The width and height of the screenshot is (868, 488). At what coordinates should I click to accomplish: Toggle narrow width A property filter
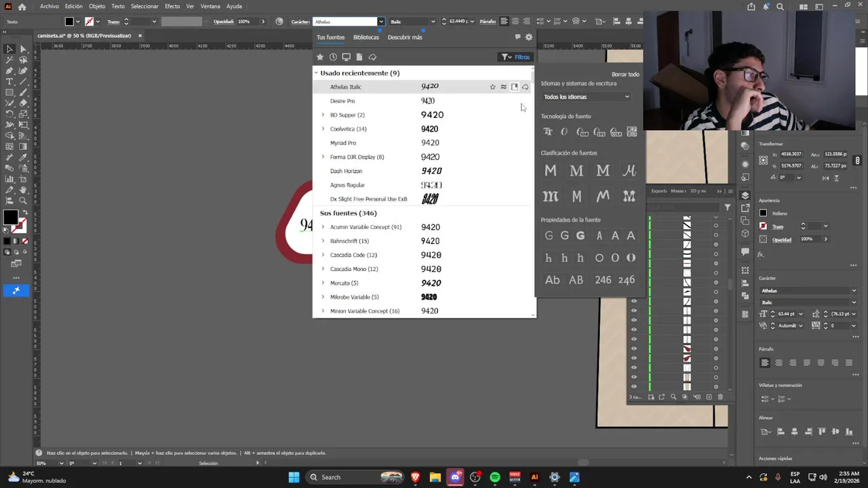599,236
